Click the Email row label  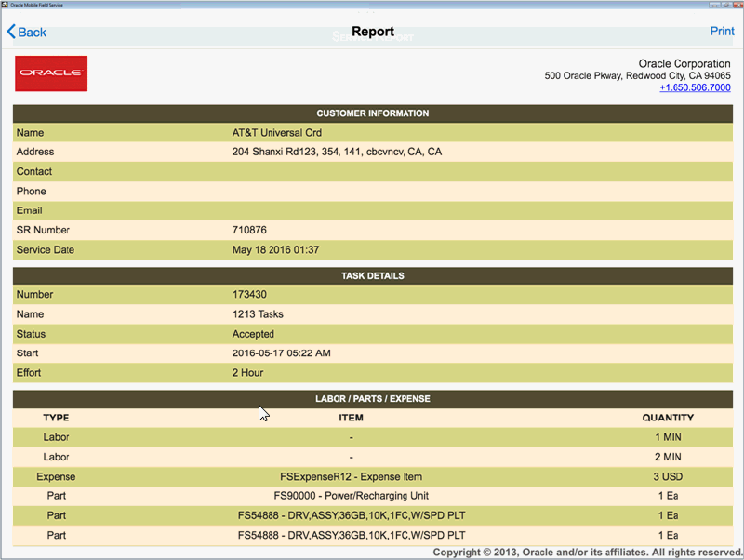(30, 211)
